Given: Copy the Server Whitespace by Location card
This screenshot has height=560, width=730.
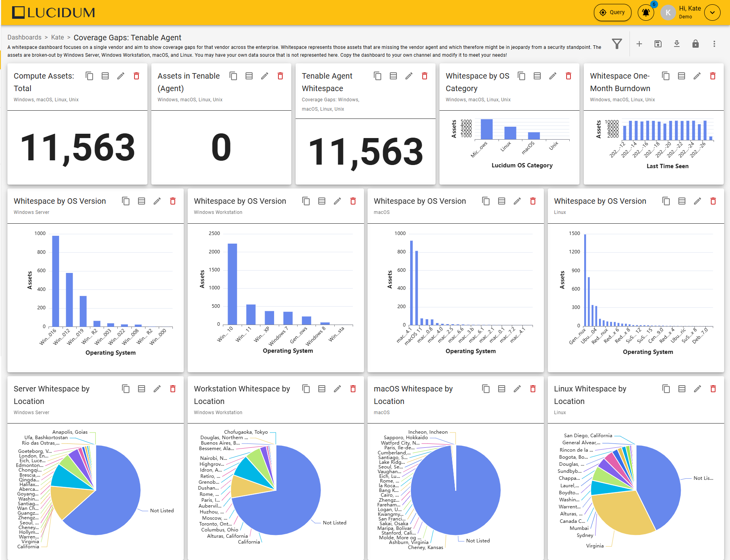Looking at the screenshot, I should pyautogui.click(x=126, y=389).
